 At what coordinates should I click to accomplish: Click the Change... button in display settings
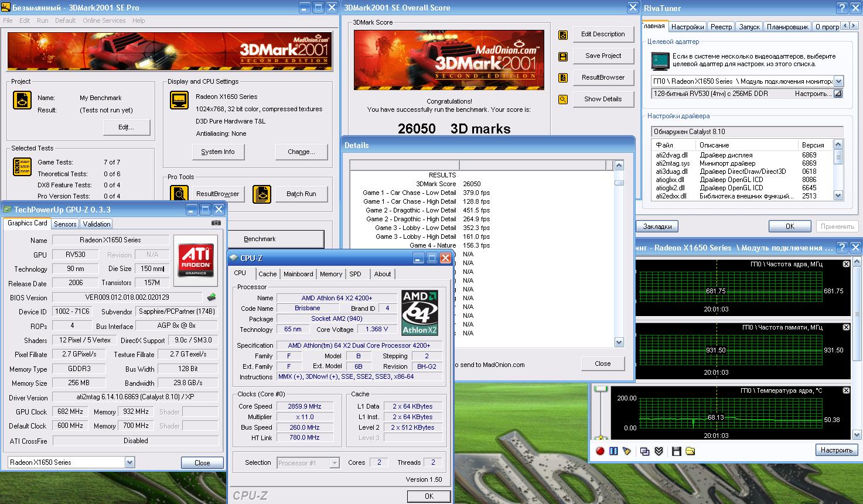pos(301,152)
